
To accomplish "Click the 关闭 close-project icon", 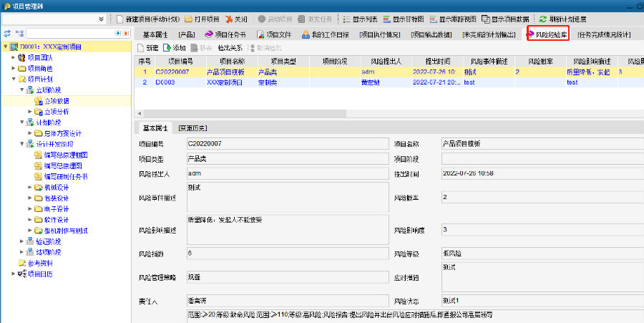I will (x=229, y=19).
